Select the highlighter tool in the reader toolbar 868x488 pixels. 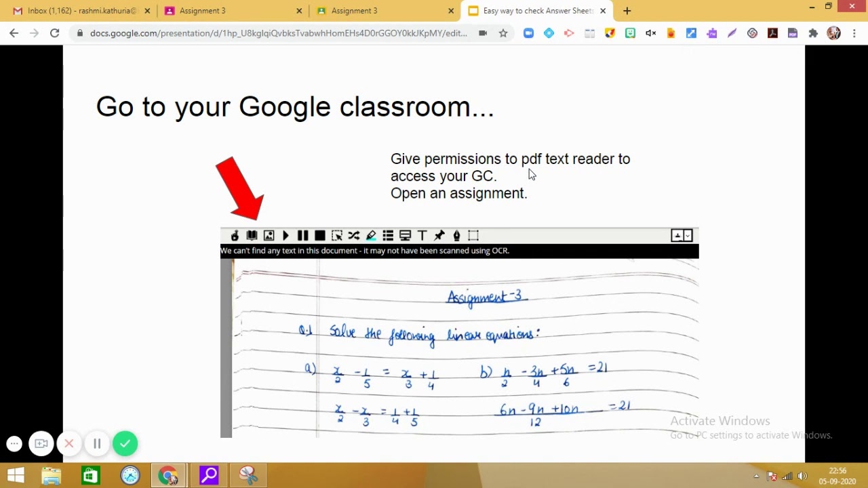(370, 235)
